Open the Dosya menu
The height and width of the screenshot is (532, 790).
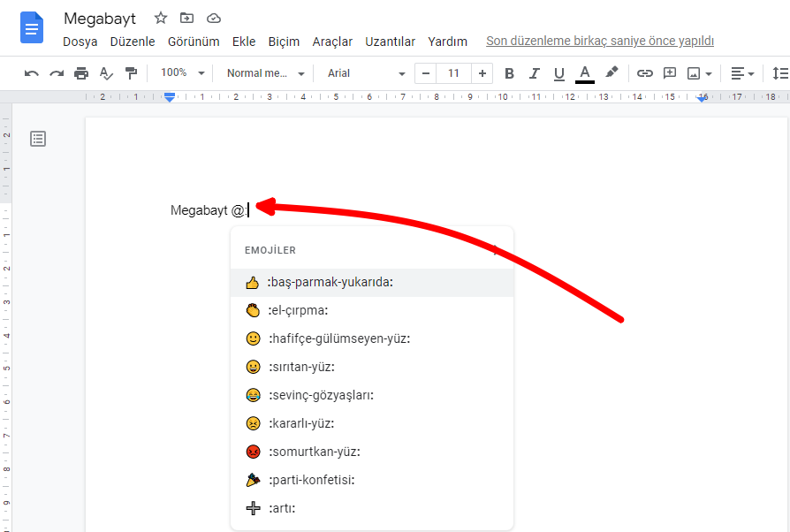tap(80, 42)
